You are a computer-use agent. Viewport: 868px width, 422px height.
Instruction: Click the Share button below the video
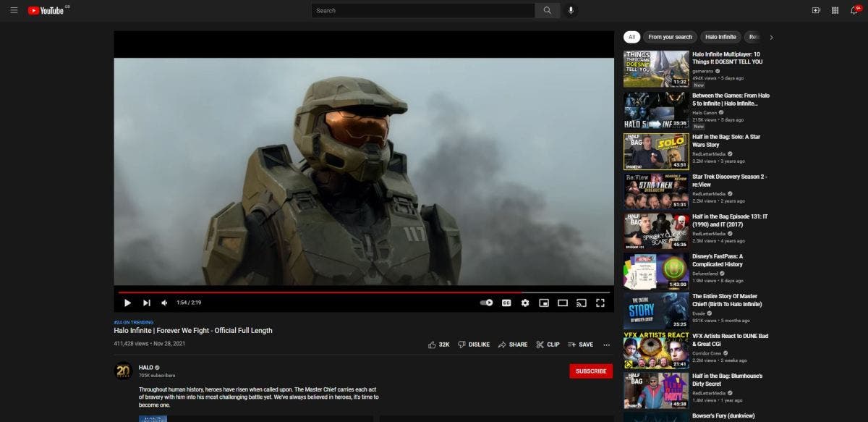pyautogui.click(x=512, y=345)
